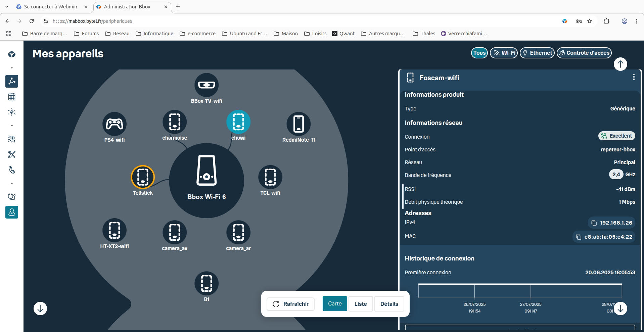Image resolution: width=644 pixels, height=332 pixels.
Task: Open a new browser tab
Action: (178, 7)
